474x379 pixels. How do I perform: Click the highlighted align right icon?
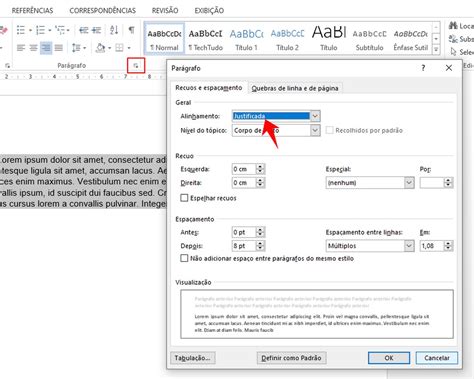(x=46, y=48)
